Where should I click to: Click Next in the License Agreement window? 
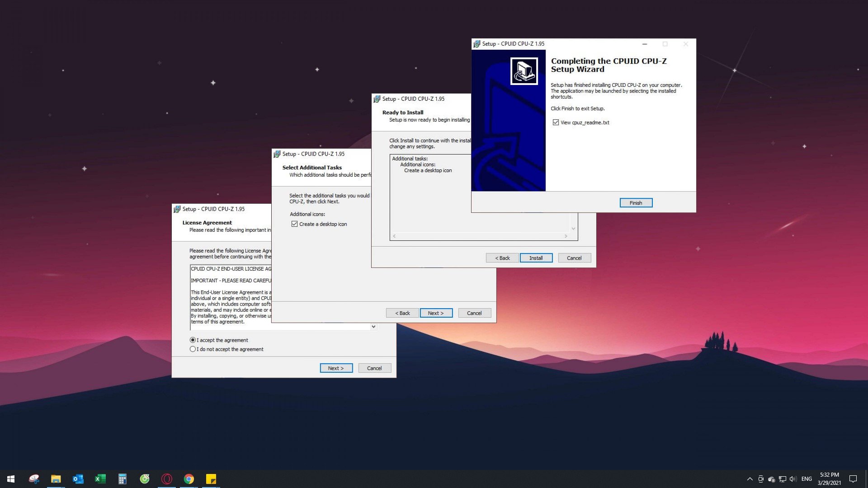coord(336,368)
